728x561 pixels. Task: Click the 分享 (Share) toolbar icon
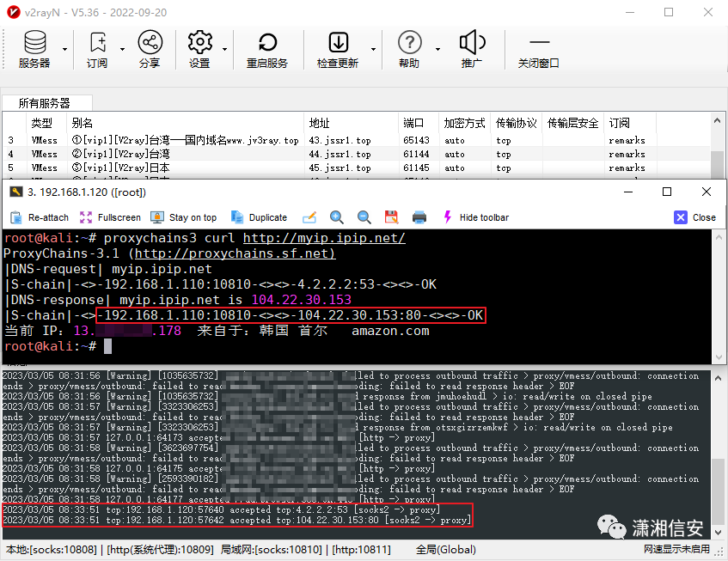coord(150,49)
